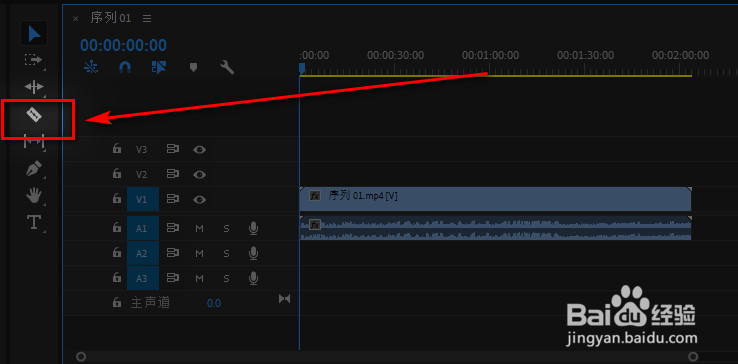Enable voice-over record on A3
This screenshot has width=738, height=364.
pyautogui.click(x=253, y=278)
